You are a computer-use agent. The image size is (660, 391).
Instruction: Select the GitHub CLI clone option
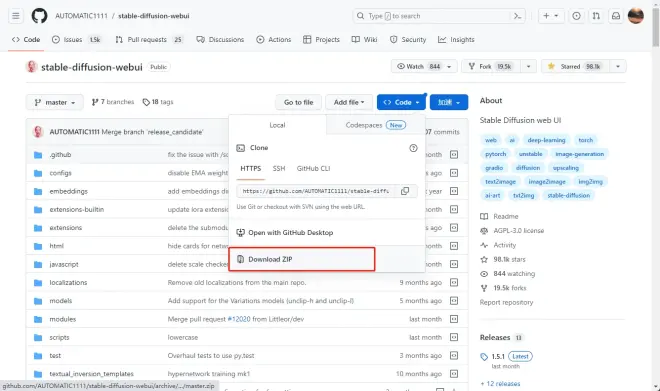coord(313,168)
